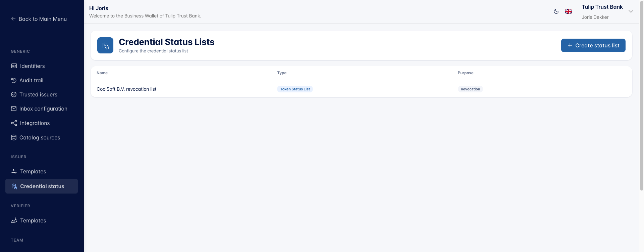Click the Audit trail history icon
This screenshot has height=252, width=644.
click(x=14, y=80)
